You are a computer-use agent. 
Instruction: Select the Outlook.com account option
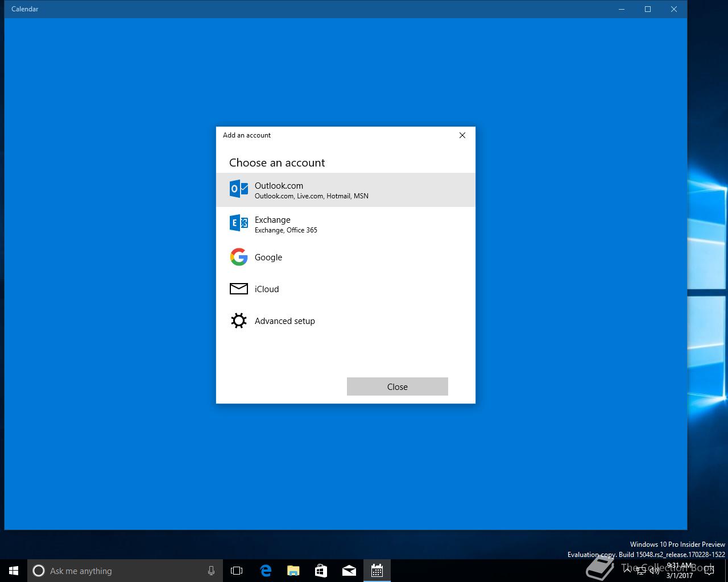pos(346,190)
